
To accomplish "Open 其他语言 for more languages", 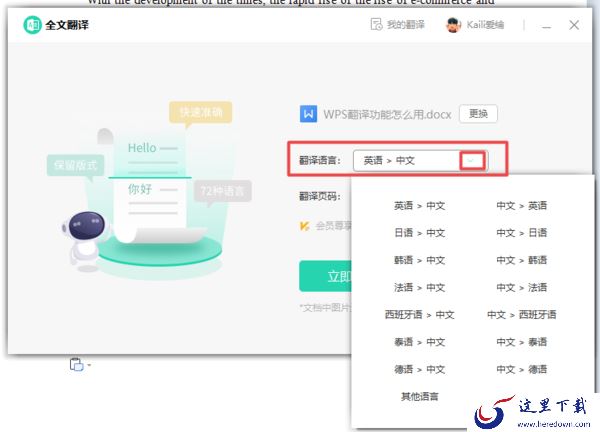I will click(x=419, y=396).
